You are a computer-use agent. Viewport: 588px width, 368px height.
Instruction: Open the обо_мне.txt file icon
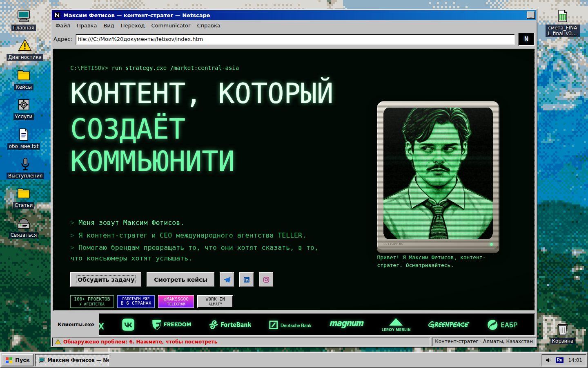coord(24,139)
